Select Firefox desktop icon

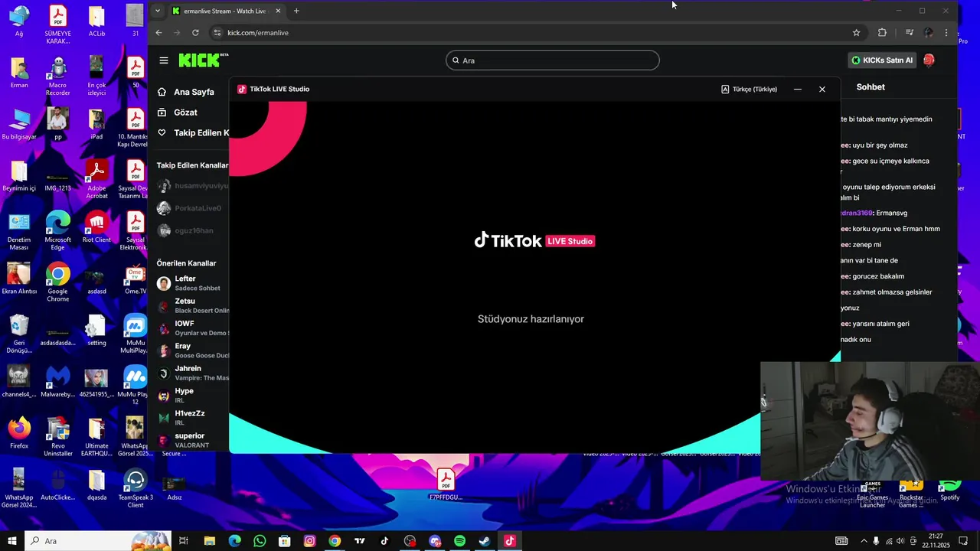pyautogui.click(x=19, y=433)
